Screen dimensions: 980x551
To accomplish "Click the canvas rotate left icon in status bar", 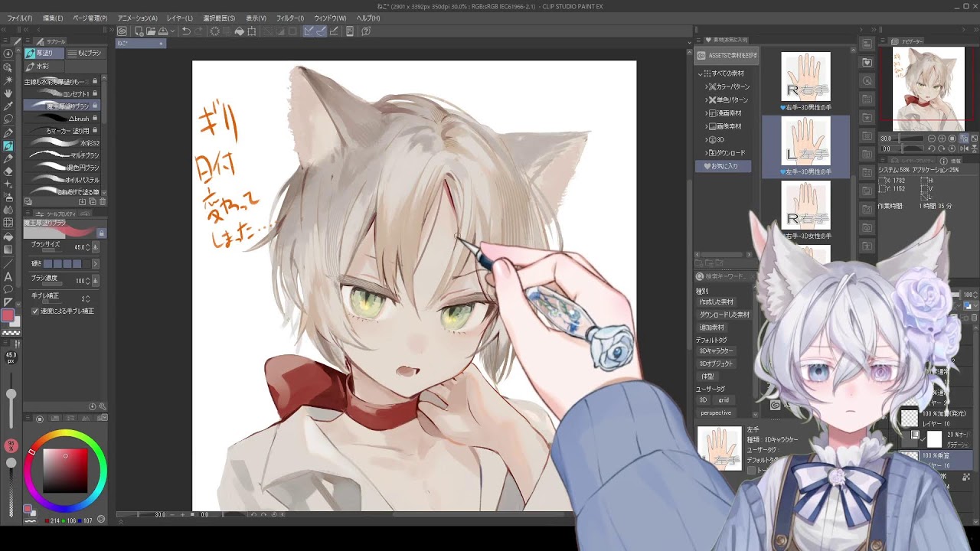I will [x=253, y=514].
